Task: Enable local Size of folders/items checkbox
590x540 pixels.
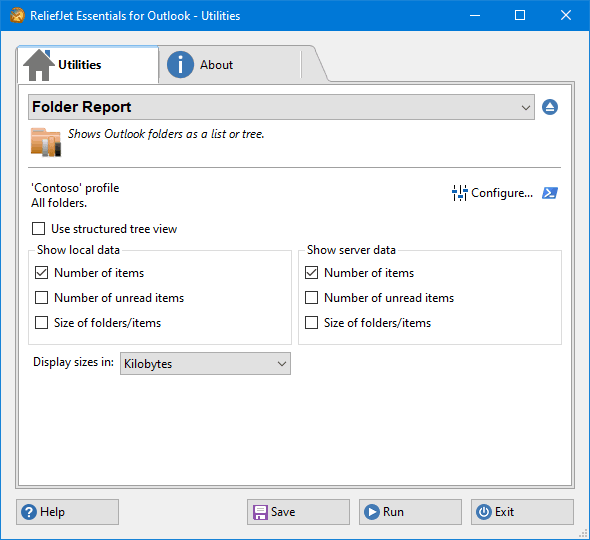Action: [x=41, y=322]
